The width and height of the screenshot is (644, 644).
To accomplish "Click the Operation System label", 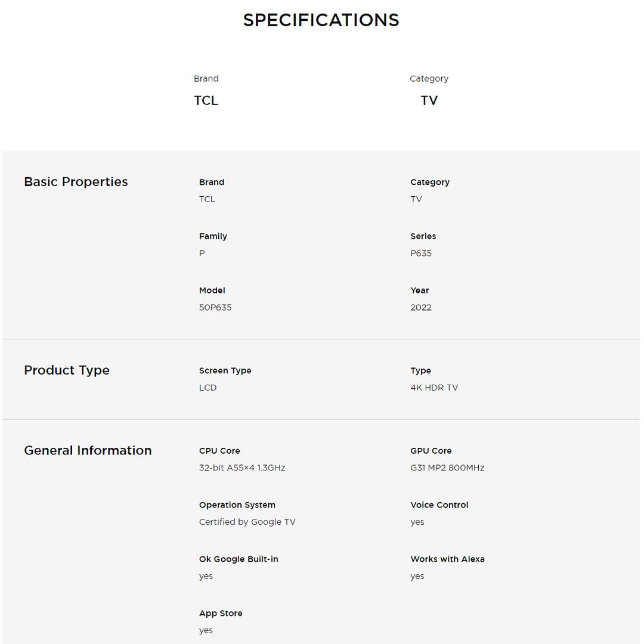I will point(237,505).
